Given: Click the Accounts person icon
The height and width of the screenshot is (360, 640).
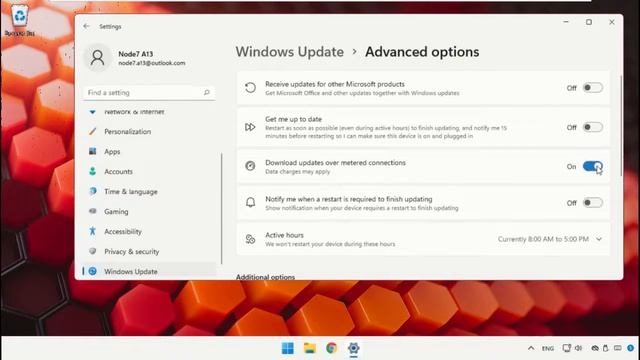Looking at the screenshot, I should 93,171.
